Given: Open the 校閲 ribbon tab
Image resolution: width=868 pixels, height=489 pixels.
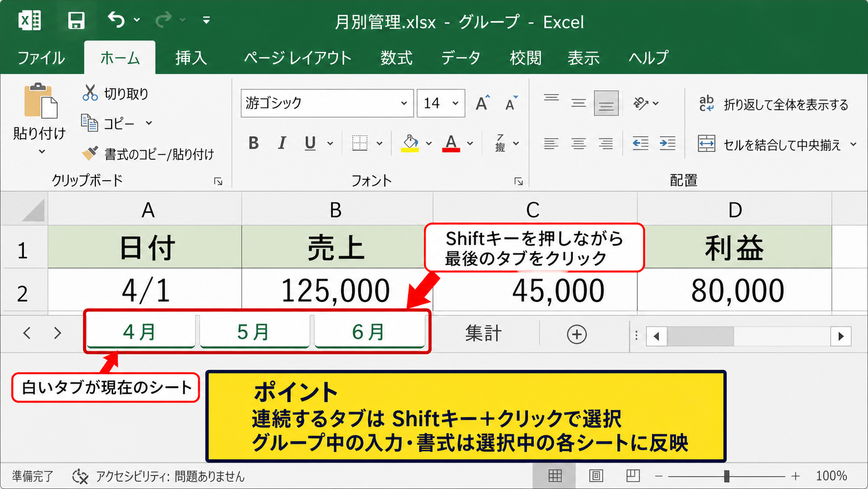Looking at the screenshot, I should (x=525, y=58).
